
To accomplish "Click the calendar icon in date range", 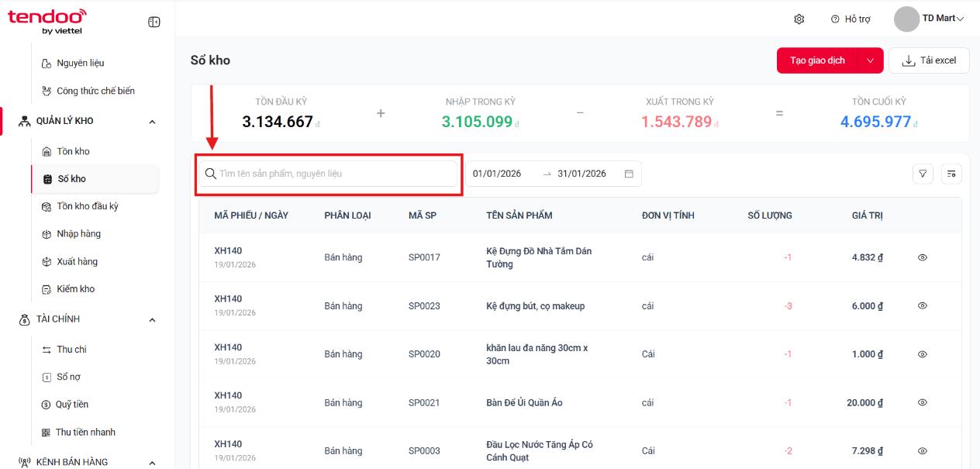I will click(629, 174).
